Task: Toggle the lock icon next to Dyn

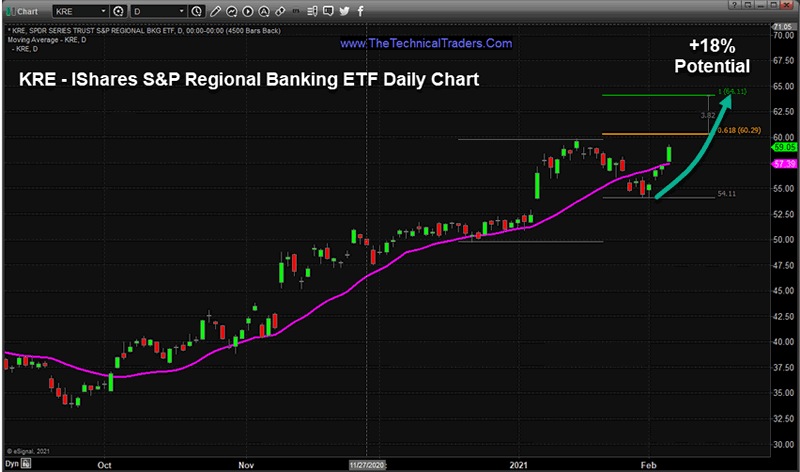Action: 26,463
